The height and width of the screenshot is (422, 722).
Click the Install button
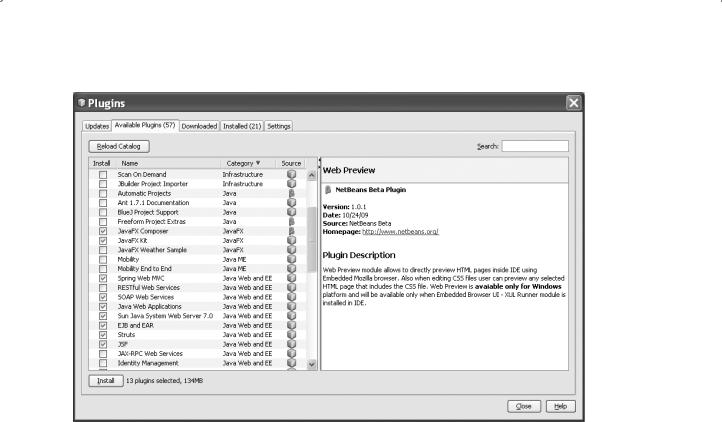[x=105, y=381]
